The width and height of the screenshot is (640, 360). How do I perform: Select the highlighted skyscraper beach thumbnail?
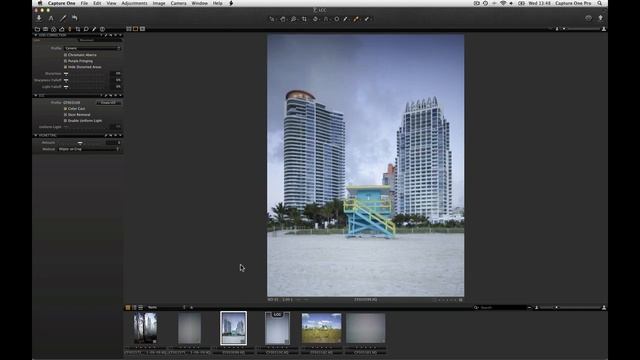click(x=233, y=328)
